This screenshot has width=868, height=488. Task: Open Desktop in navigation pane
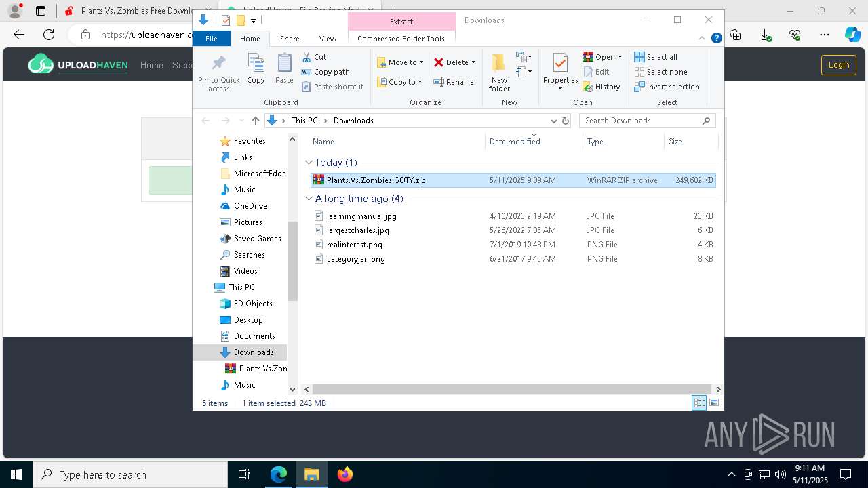coord(248,320)
